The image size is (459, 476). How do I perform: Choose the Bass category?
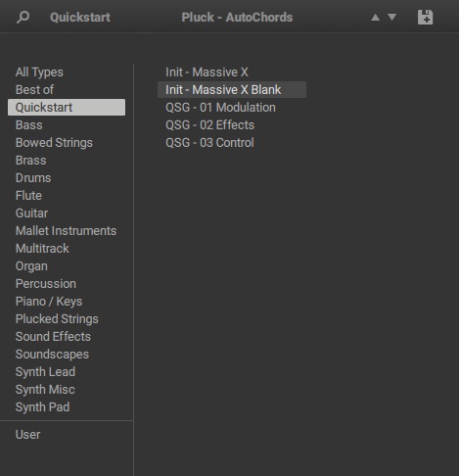point(28,125)
